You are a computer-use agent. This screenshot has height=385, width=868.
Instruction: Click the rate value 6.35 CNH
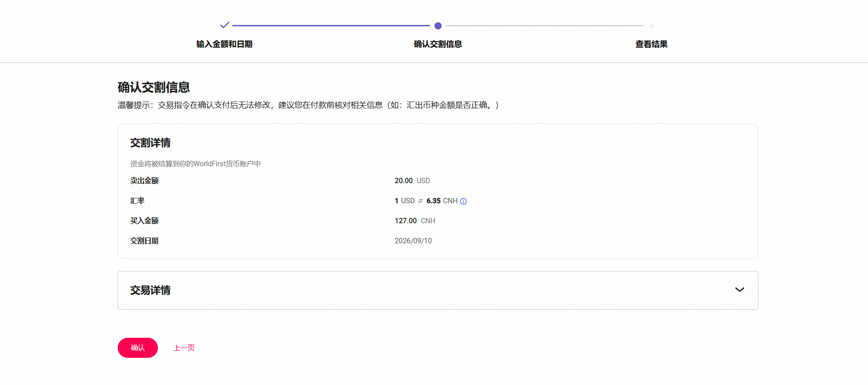(442, 201)
